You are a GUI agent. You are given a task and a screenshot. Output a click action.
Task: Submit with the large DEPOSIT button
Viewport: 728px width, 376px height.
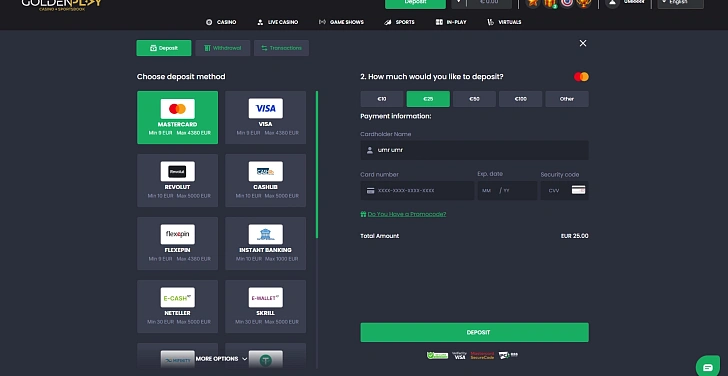click(x=474, y=332)
